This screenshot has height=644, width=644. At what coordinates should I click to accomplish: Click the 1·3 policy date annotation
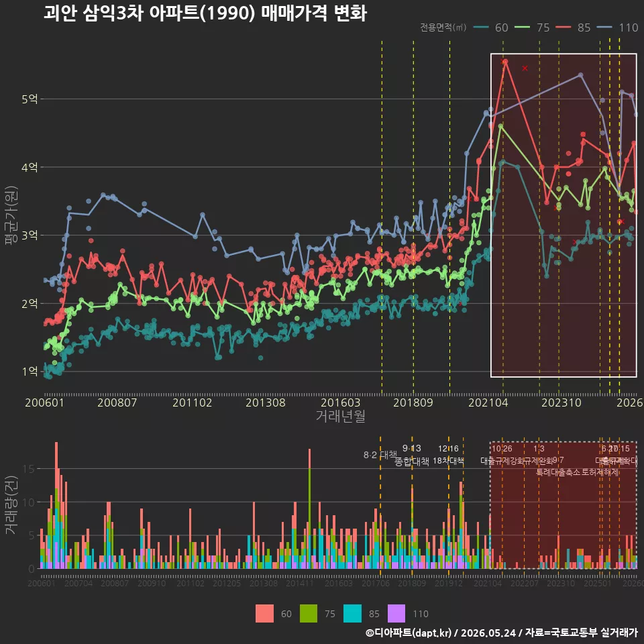pyautogui.click(x=539, y=449)
